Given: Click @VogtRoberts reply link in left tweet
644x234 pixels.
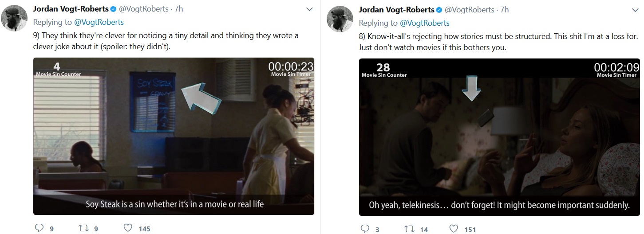Looking at the screenshot, I should [x=99, y=22].
